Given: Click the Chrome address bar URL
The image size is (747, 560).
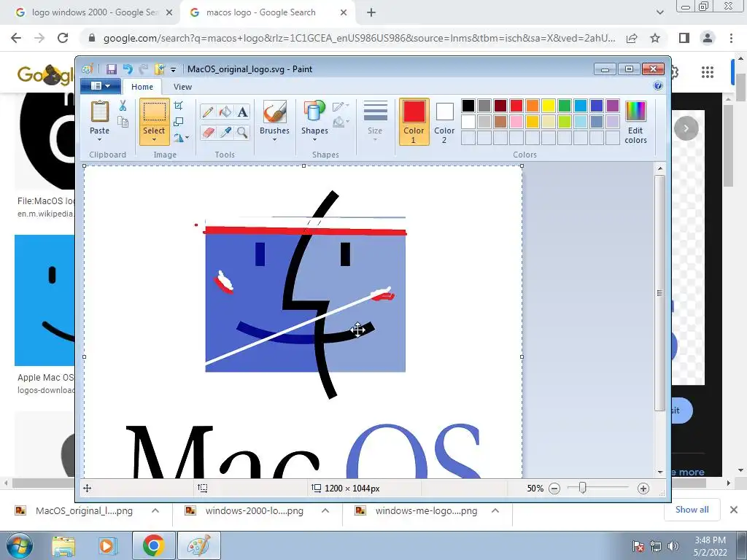Looking at the screenshot, I should click(359, 38).
